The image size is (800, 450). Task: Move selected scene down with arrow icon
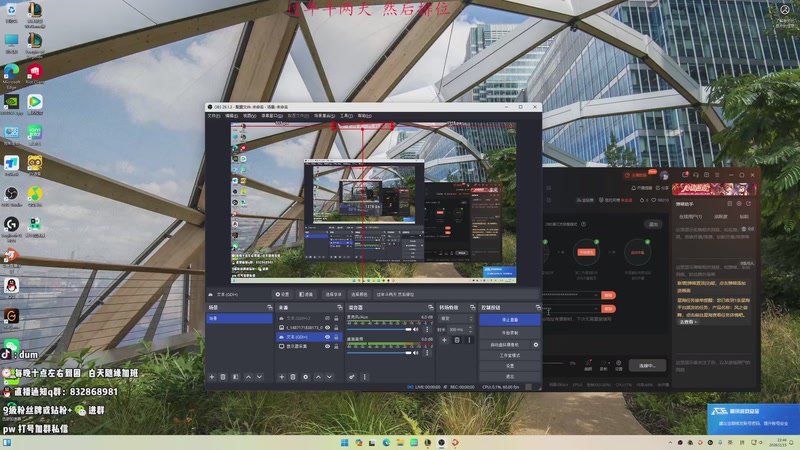259,377
